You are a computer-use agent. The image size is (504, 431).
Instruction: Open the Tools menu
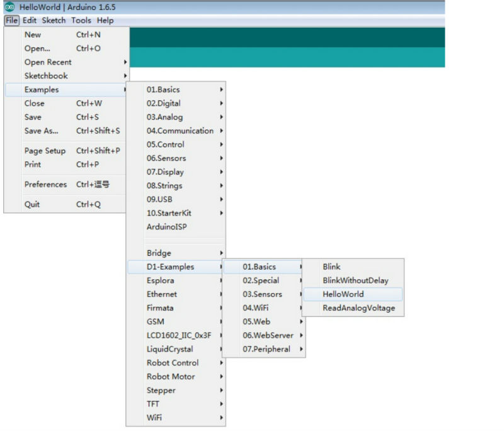pyautogui.click(x=81, y=20)
